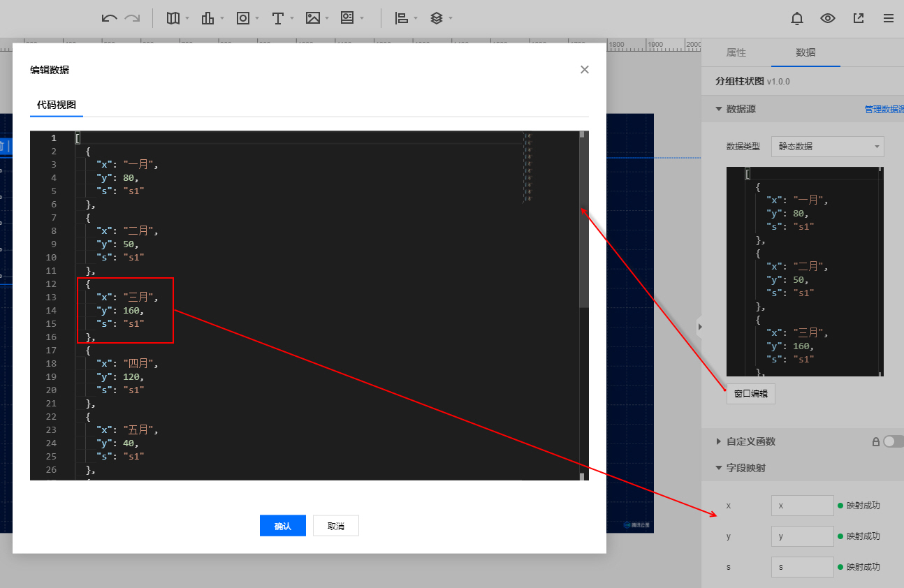Collapse the right panel with side arrow
Screen dimensions: 904x588
tap(699, 326)
